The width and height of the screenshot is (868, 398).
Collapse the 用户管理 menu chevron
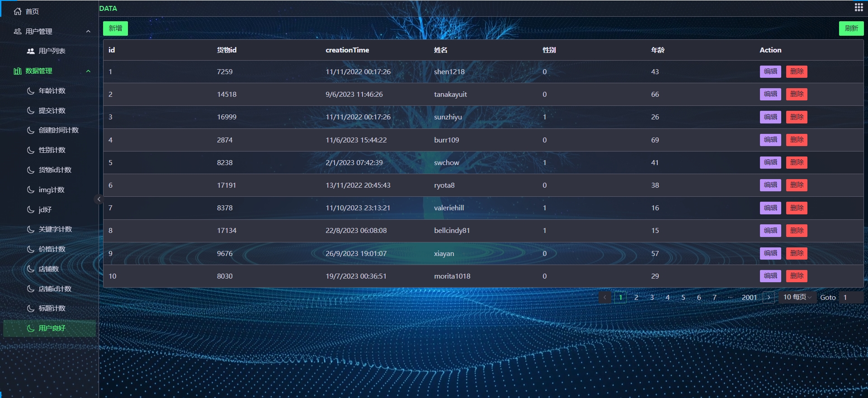pyautogui.click(x=88, y=31)
